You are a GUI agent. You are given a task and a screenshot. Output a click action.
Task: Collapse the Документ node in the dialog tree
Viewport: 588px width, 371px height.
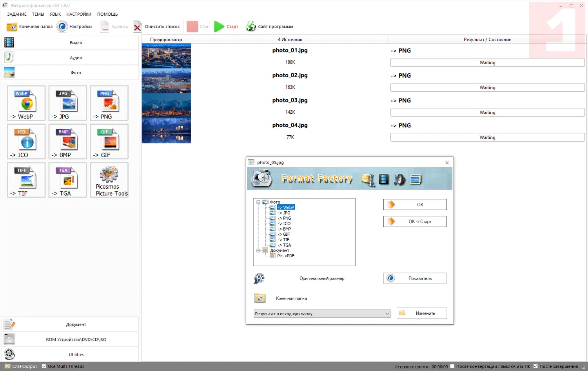point(258,250)
